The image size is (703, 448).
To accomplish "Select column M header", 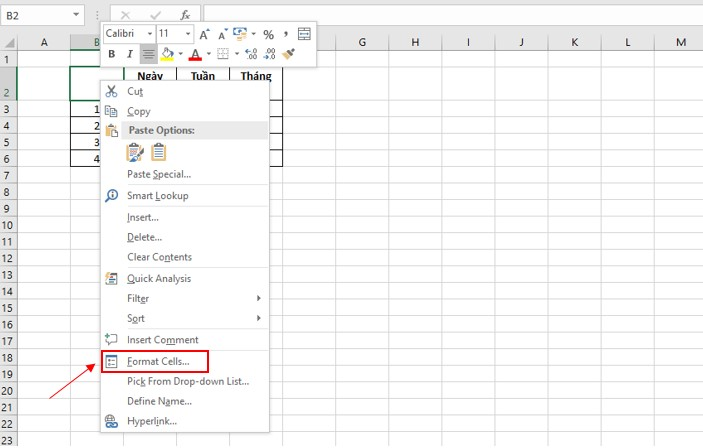I will click(x=681, y=43).
